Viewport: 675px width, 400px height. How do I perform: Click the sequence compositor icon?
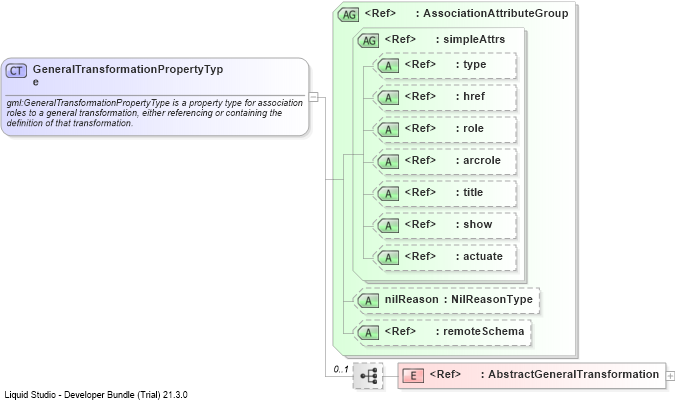(x=368, y=376)
